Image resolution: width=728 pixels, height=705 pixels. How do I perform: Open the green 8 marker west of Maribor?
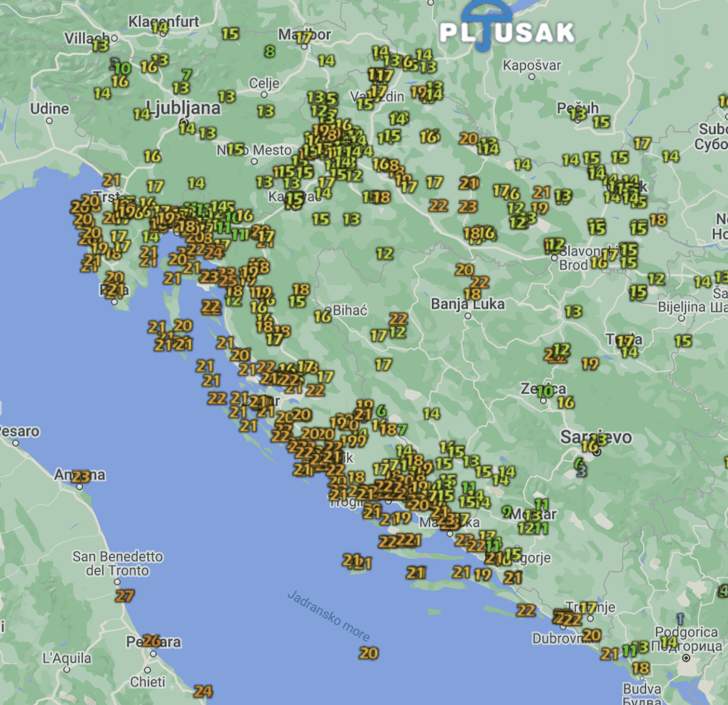[x=270, y=52]
